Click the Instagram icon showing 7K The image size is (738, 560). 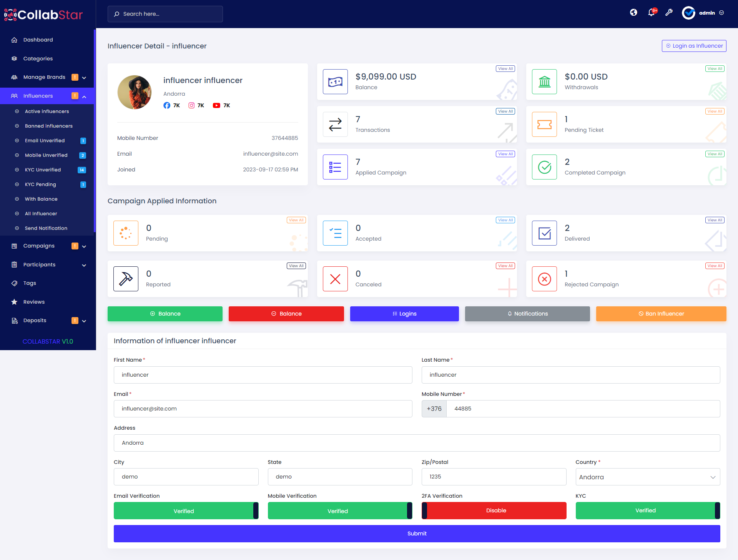point(191,105)
